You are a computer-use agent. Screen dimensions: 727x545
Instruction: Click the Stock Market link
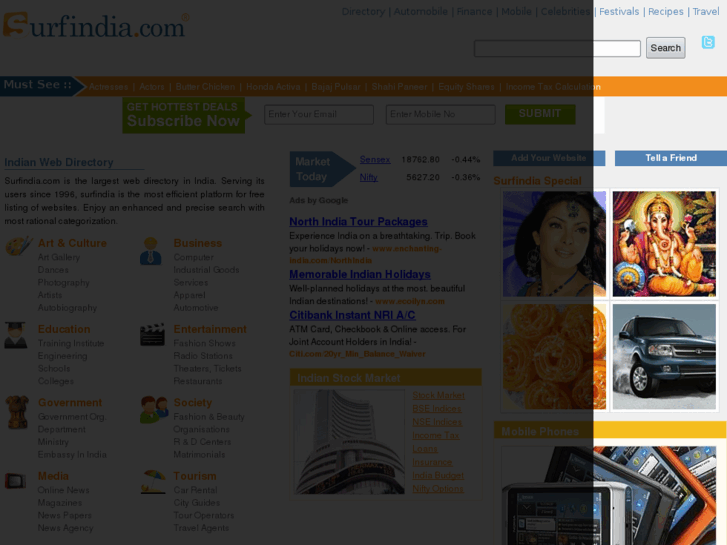point(438,395)
